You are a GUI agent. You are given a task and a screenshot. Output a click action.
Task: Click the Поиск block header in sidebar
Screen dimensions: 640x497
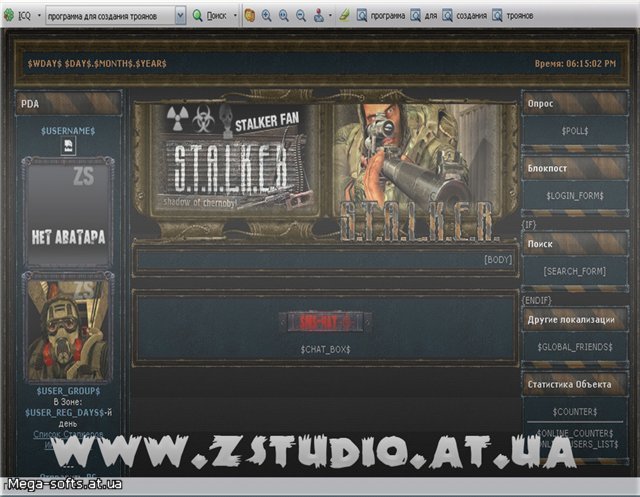pos(575,244)
